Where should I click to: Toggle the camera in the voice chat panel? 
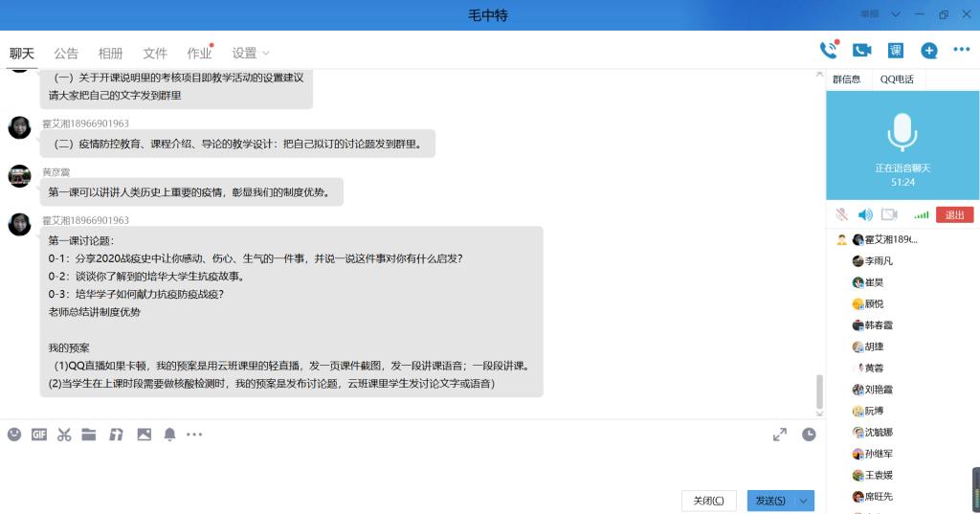click(x=889, y=214)
